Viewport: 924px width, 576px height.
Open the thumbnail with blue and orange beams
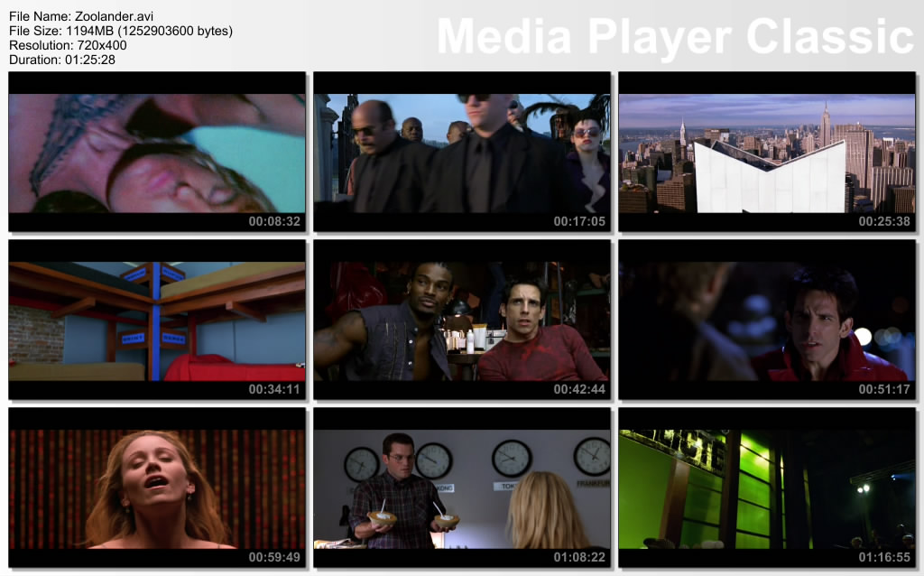tap(157, 321)
